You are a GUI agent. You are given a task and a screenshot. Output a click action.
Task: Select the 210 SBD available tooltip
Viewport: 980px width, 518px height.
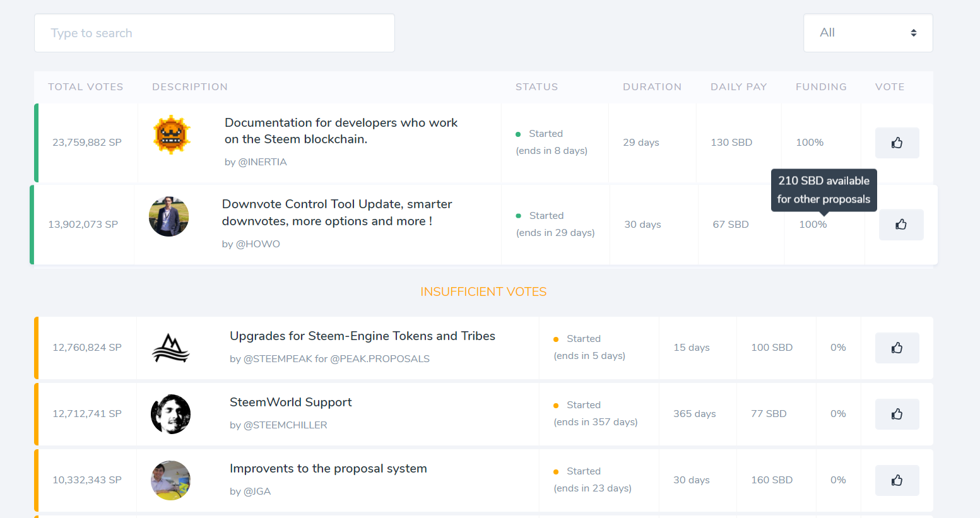(x=824, y=190)
